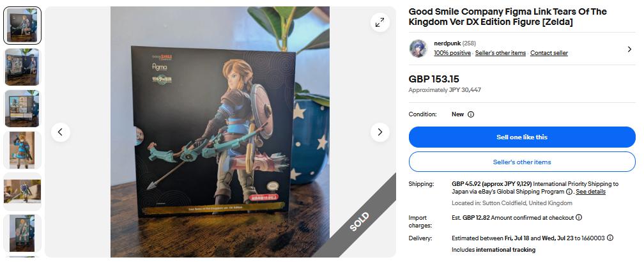Click the import charges info icon

[x=579, y=218]
